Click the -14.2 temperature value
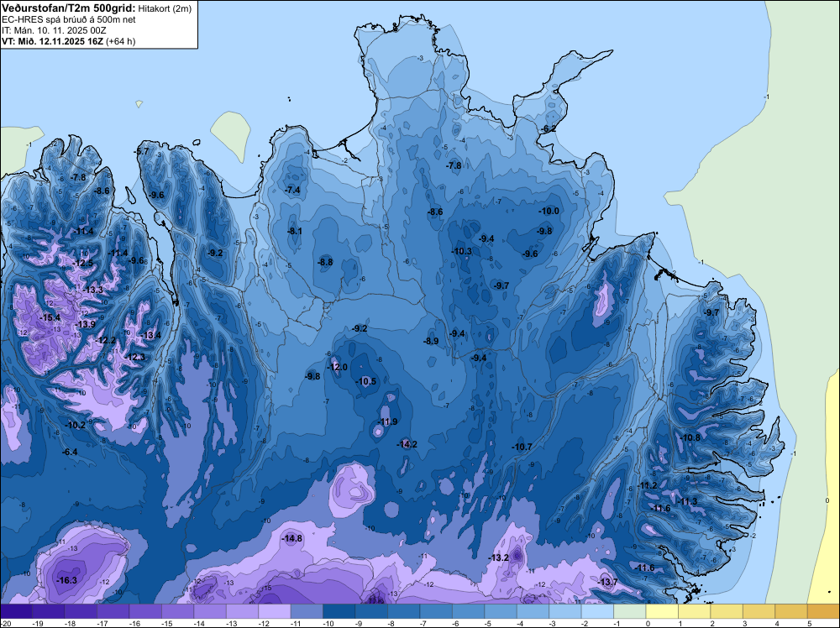Screen dimensions: 840x628 pos(407,444)
